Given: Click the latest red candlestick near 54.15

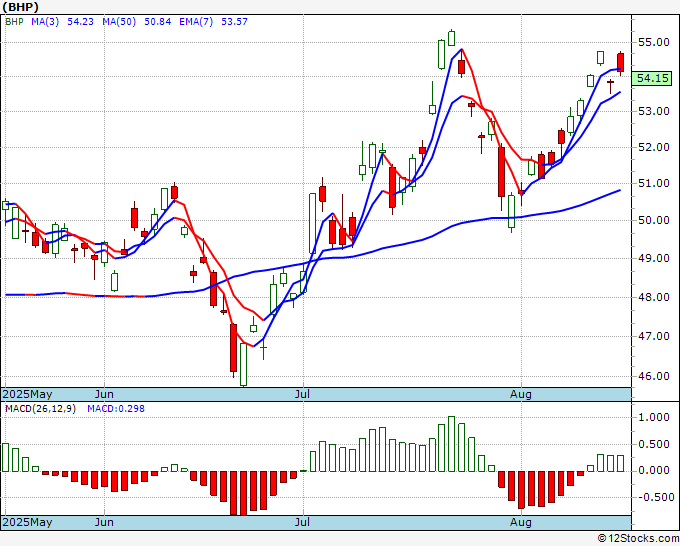Looking at the screenshot, I should click(621, 62).
